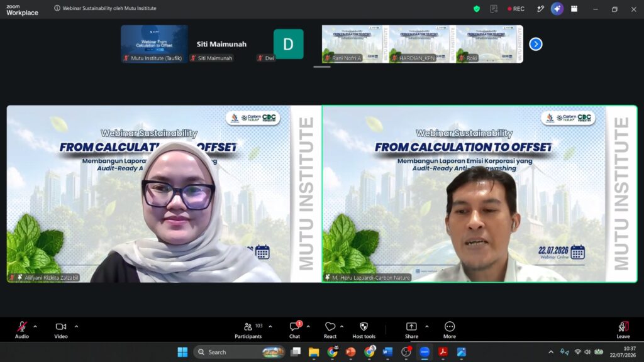Screen dimensions: 644x362
Task: Open the volume speaker tray icon
Action: [587, 352]
